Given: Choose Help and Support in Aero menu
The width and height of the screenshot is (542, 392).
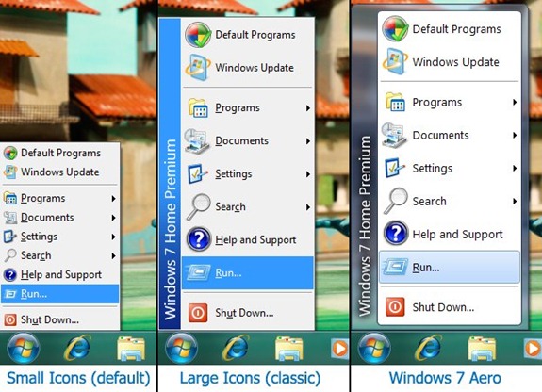Looking at the screenshot, I should [x=450, y=234].
